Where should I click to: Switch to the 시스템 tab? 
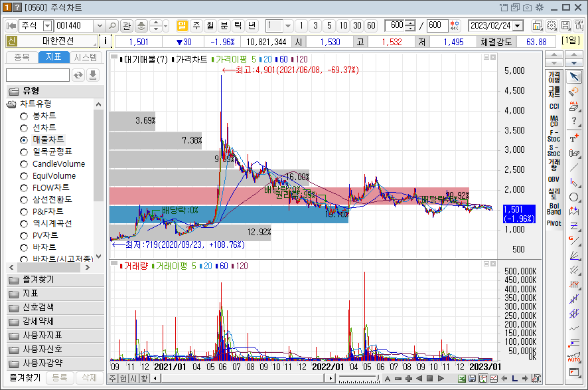click(x=86, y=57)
